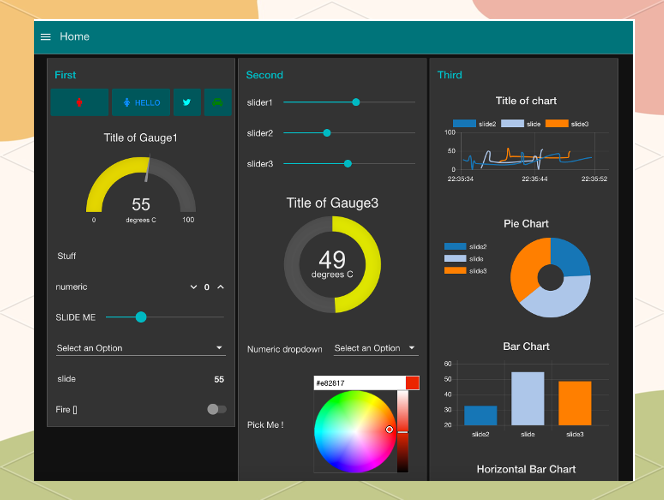Click the hex color input field
The width and height of the screenshot is (664, 500).
[x=358, y=383]
